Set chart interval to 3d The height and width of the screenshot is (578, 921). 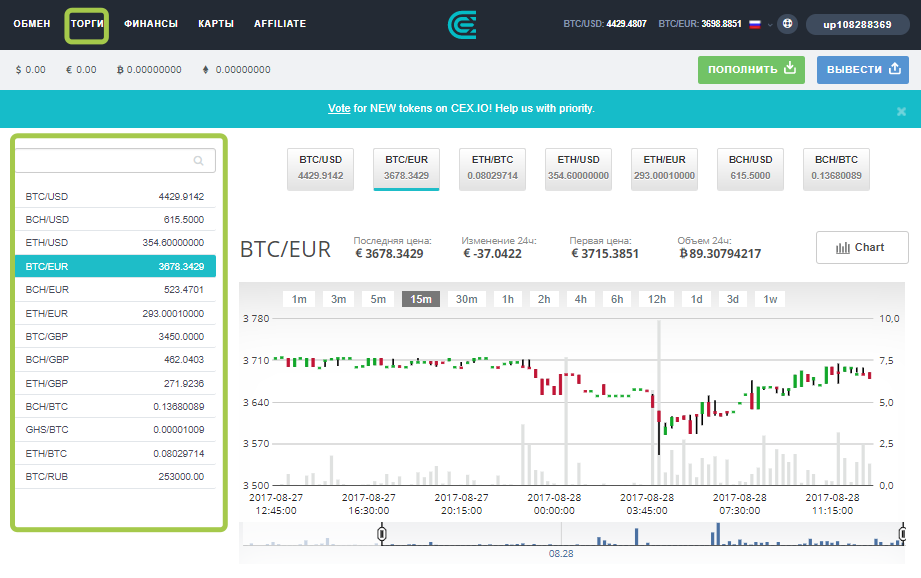point(732,299)
